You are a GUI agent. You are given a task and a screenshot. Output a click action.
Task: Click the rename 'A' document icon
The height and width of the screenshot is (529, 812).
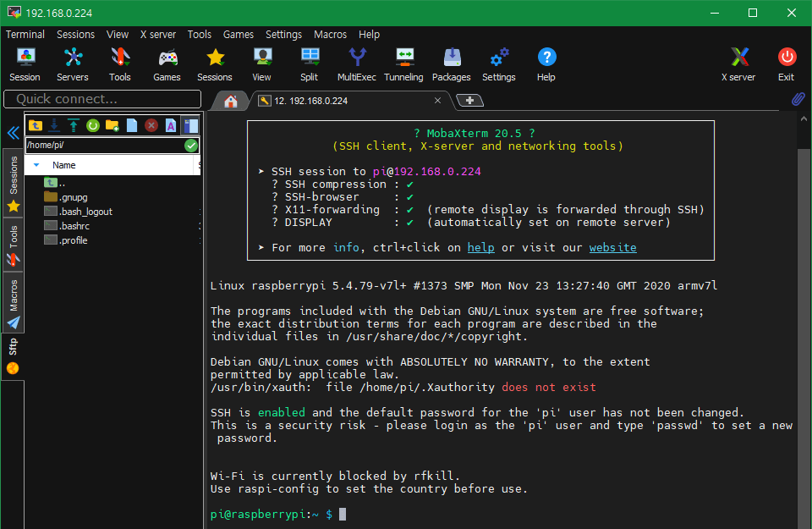pos(170,125)
